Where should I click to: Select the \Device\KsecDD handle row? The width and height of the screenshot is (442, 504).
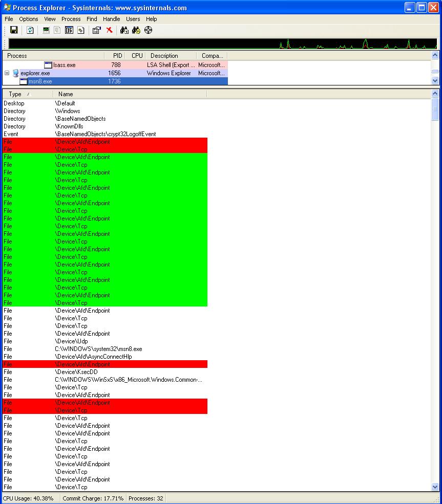(105, 372)
